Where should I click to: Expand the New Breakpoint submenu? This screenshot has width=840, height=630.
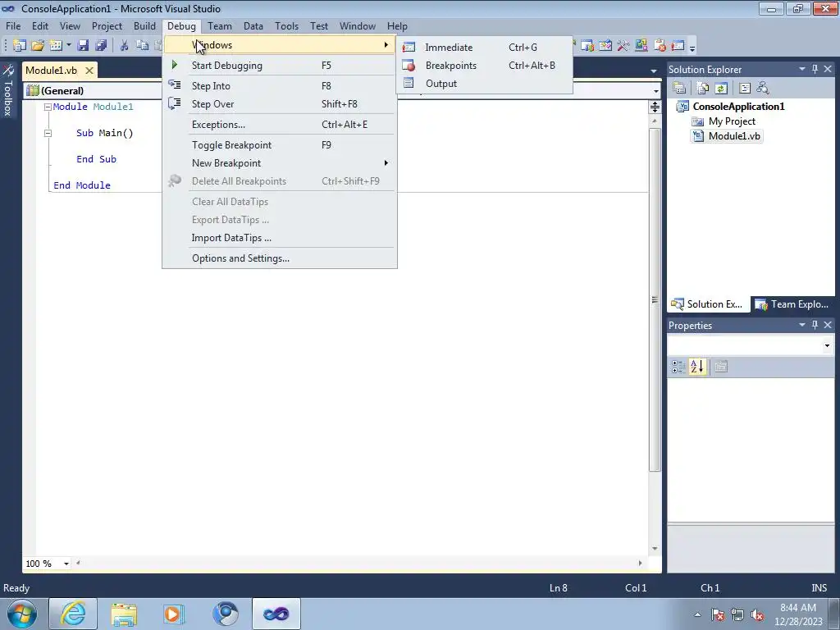280,163
